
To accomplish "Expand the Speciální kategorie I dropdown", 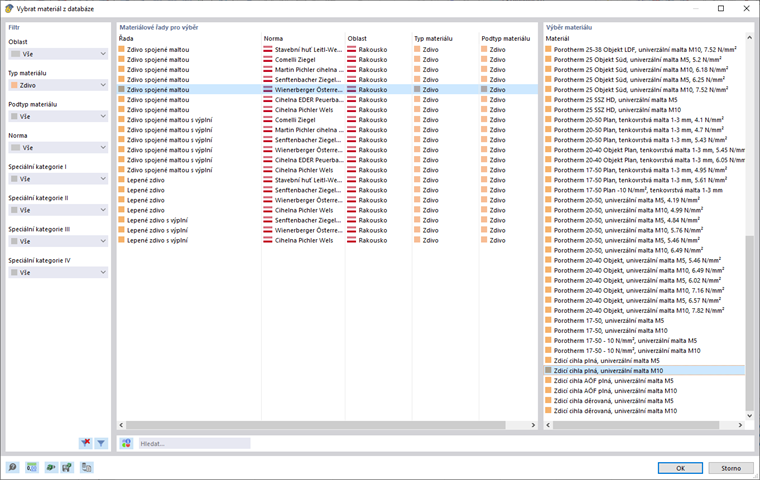I will click(x=58, y=179).
